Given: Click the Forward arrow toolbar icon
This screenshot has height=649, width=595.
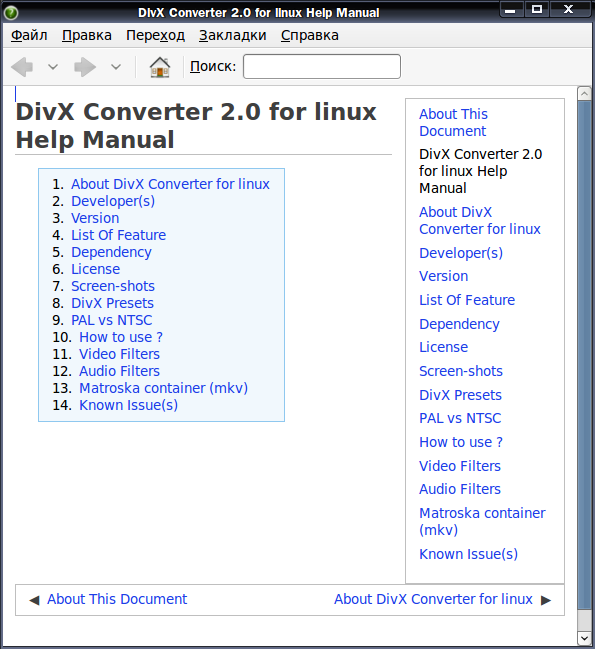Looking at the screenshot, I should tap(85, 67).
